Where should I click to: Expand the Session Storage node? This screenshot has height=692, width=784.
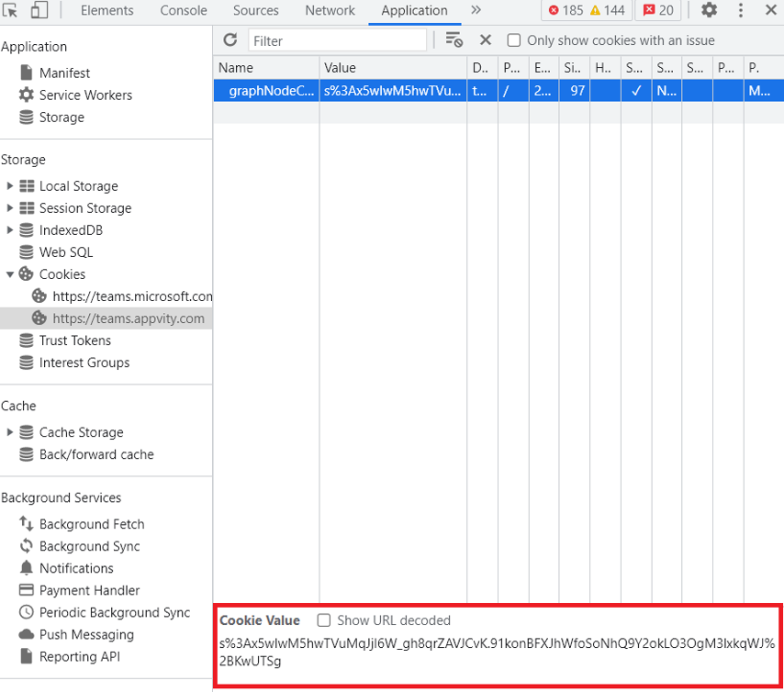[10, 208]
